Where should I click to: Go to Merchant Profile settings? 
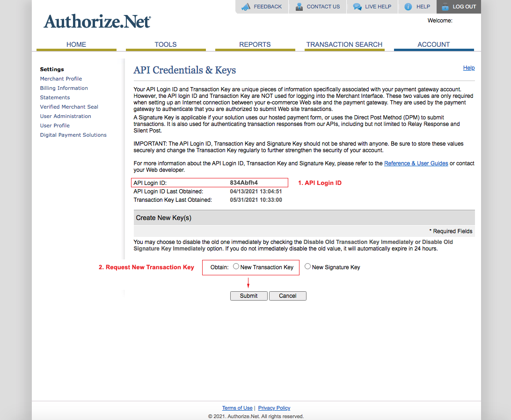point(61,79)
